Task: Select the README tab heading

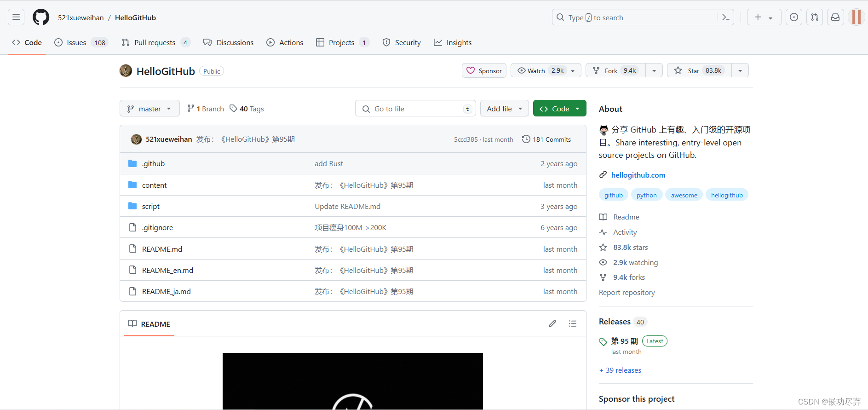Action: pyautogui.click(x=149, y=324)
